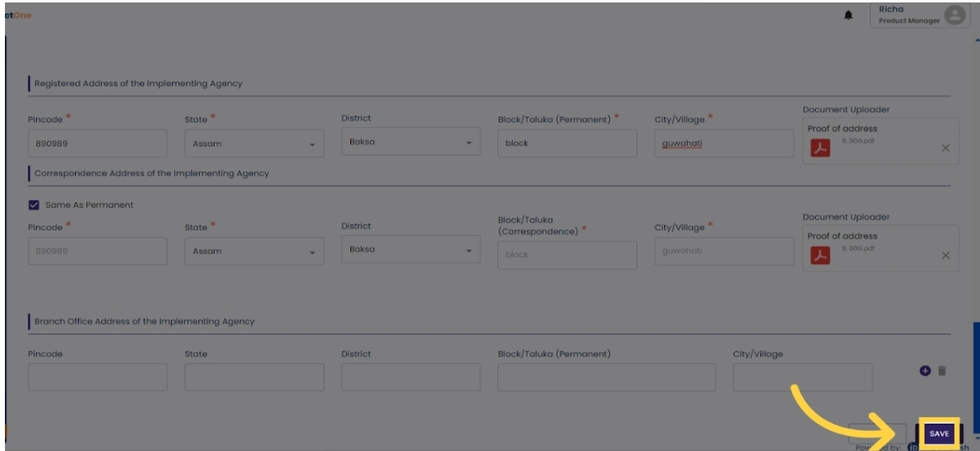
Task: Uncheck the Same As Permanent checkbox
Action: 34,205
